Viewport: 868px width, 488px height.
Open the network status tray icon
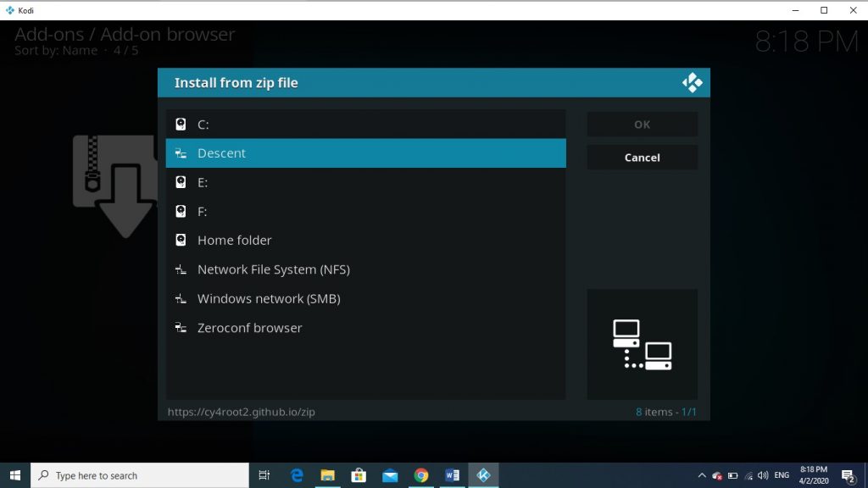748,475
